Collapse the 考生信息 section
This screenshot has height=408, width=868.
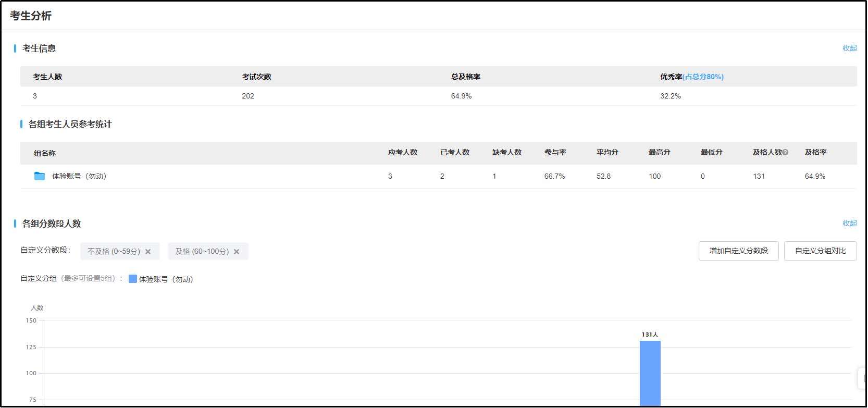[849, 48]
